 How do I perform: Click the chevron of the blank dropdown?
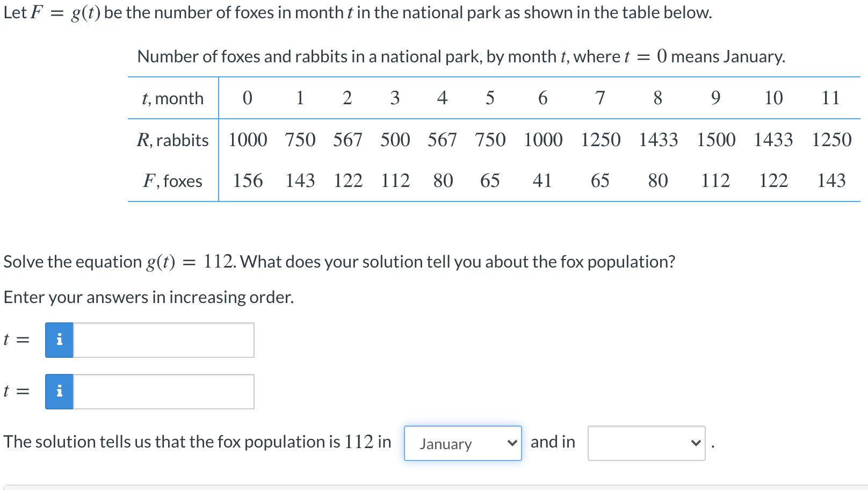click(696, 443)
